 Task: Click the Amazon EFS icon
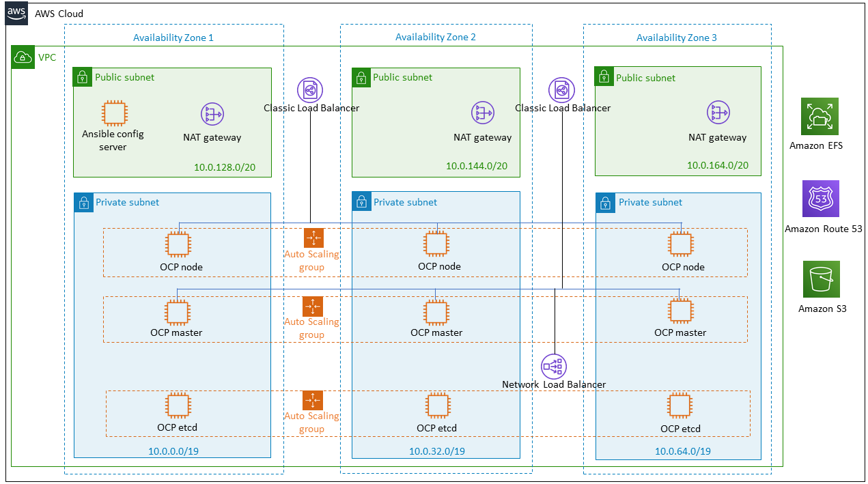click(x=820, y=117)
